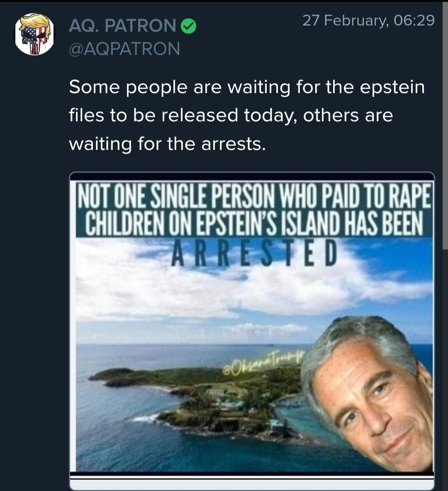This screenshot has height=491, width=448.
Task: Click the green verified checkmark badge
Action: pos(188,27)
